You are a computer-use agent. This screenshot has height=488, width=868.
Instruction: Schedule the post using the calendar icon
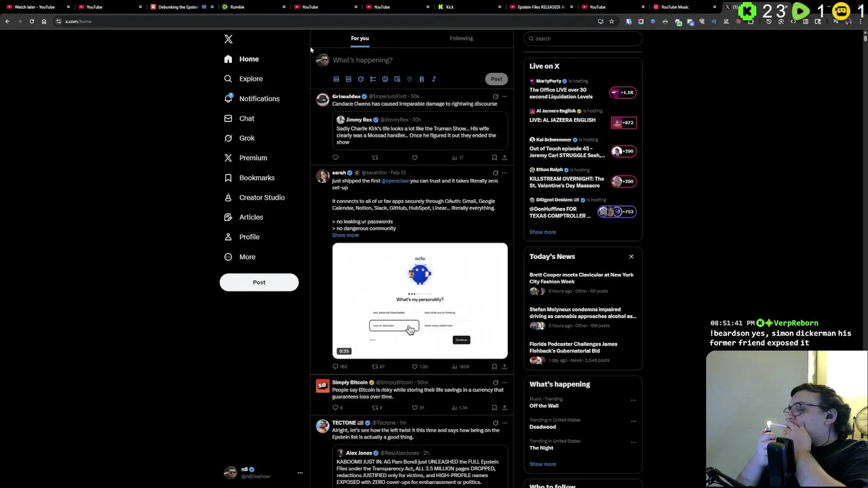coord(397,79)
